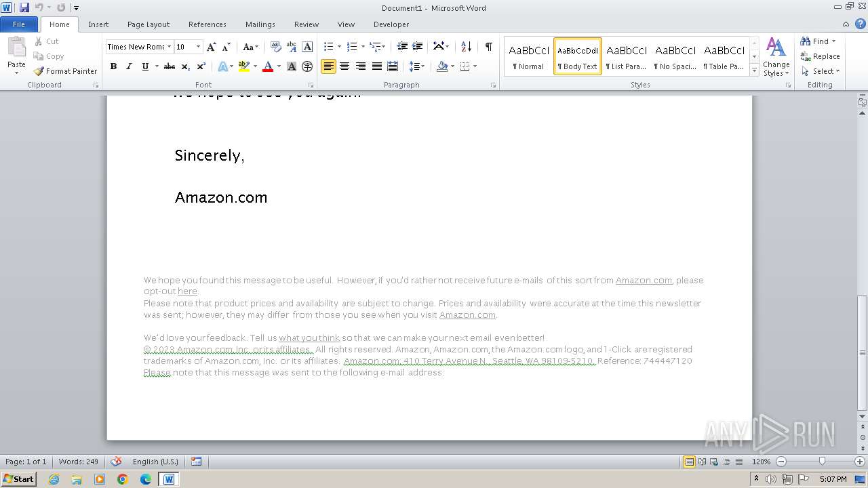Screen dimensions: 868x488
Task: Click the Phonetic Guide icon
Action: [x=292, y=47]
